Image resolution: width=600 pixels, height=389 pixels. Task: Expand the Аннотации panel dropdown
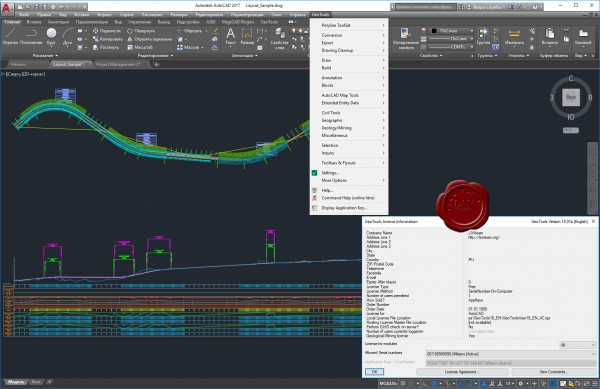pos(245,55)
